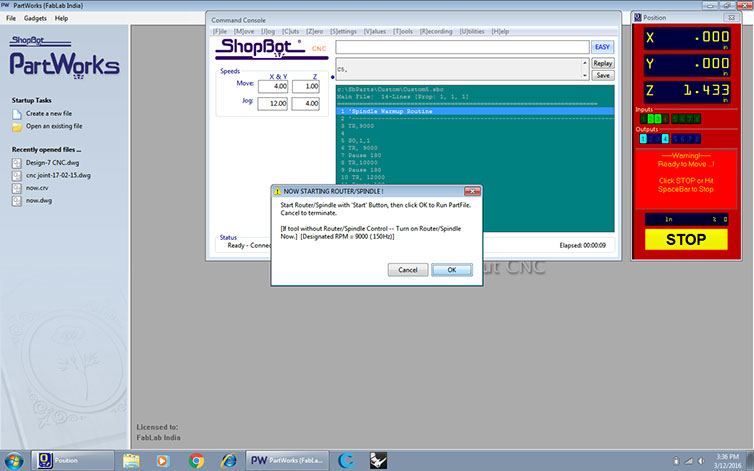Open recent file cnc joint-17-02-15.dwg
The width and height of the screenshot is (754, 471).
point(58,175)
